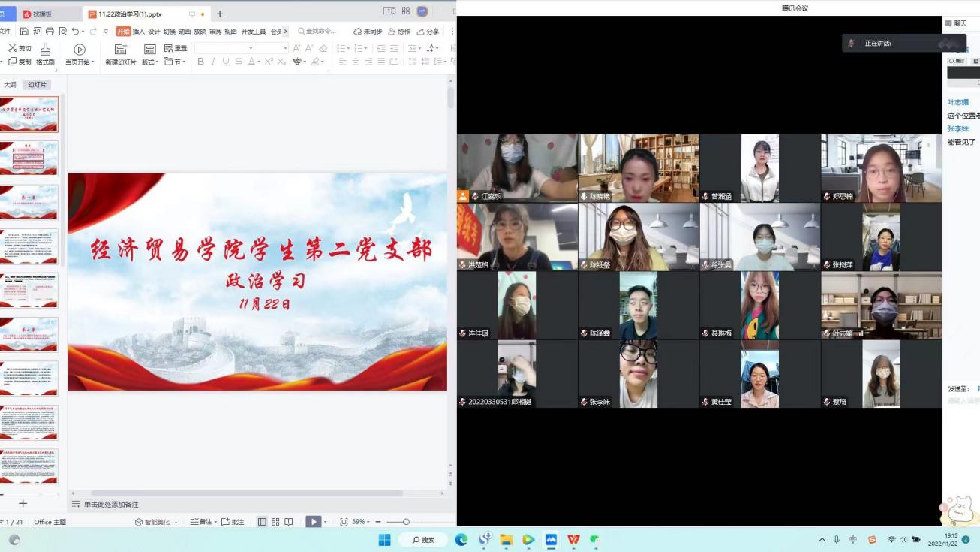980x552 pixels.
Task: Click the Save icon in quick toolbar
Action: tap(24, 32)
